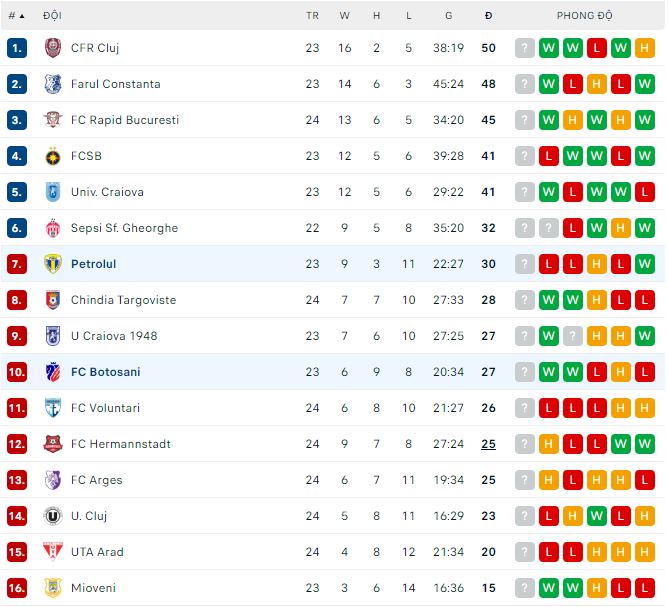Click the PHONG ĐỘ column header
The height and width of the screenshot is (607, 668).
pyautogui.click(x=584, y=16)
